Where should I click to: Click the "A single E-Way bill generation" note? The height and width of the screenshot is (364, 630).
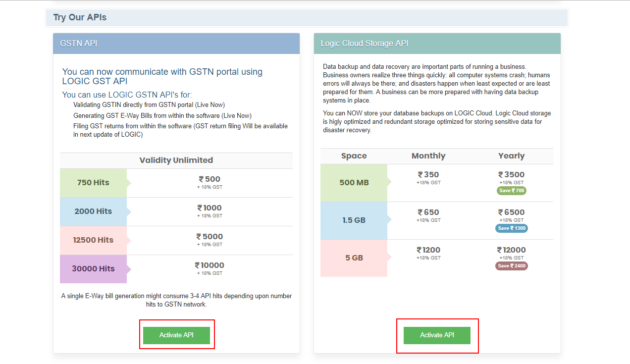(176, 300)
